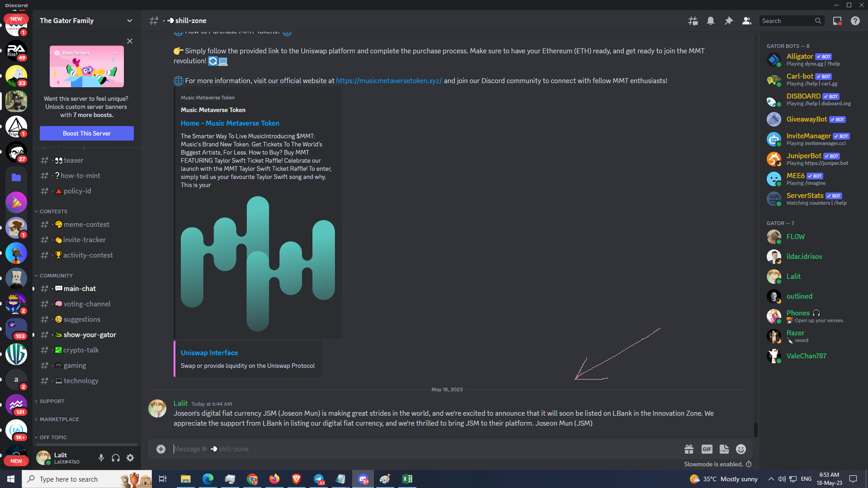
Task: Click the plus attach button in message box
Action: point(161,449)
